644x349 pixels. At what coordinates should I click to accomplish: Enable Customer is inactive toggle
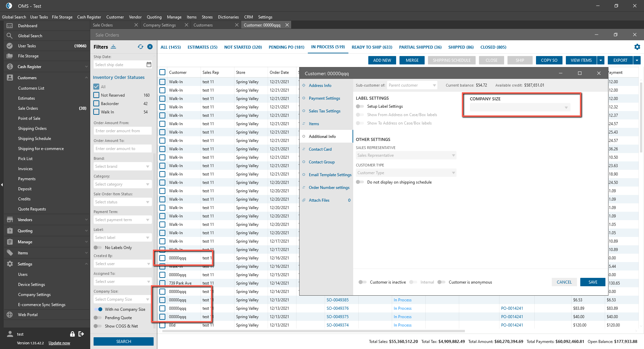tap(362, 282)
